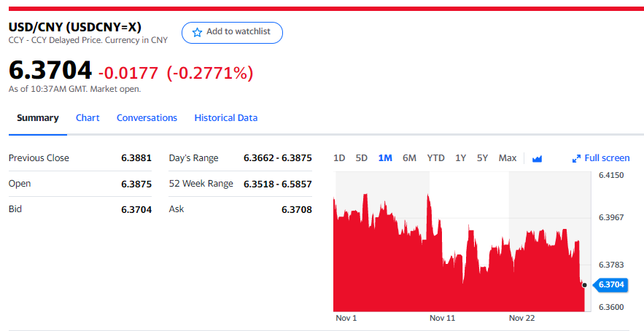The image size is (644, 331).
Task: Select the Summary tab
Action: point(38,118)
